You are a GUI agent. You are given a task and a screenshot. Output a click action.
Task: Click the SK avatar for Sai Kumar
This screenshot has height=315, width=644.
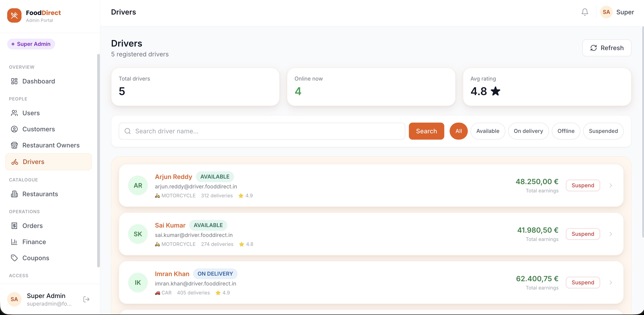click(138, 234)
